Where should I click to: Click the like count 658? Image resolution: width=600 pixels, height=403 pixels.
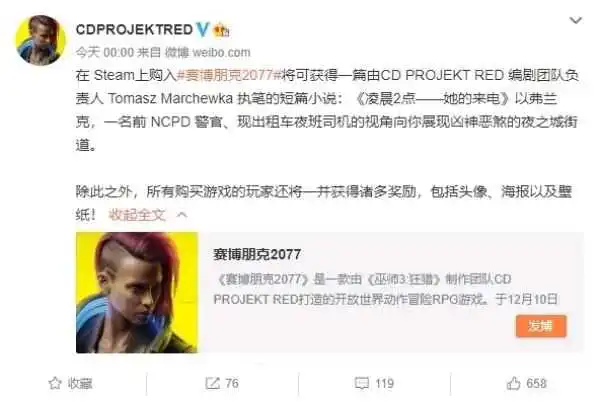pyautogui.click(x=536, y=383)
